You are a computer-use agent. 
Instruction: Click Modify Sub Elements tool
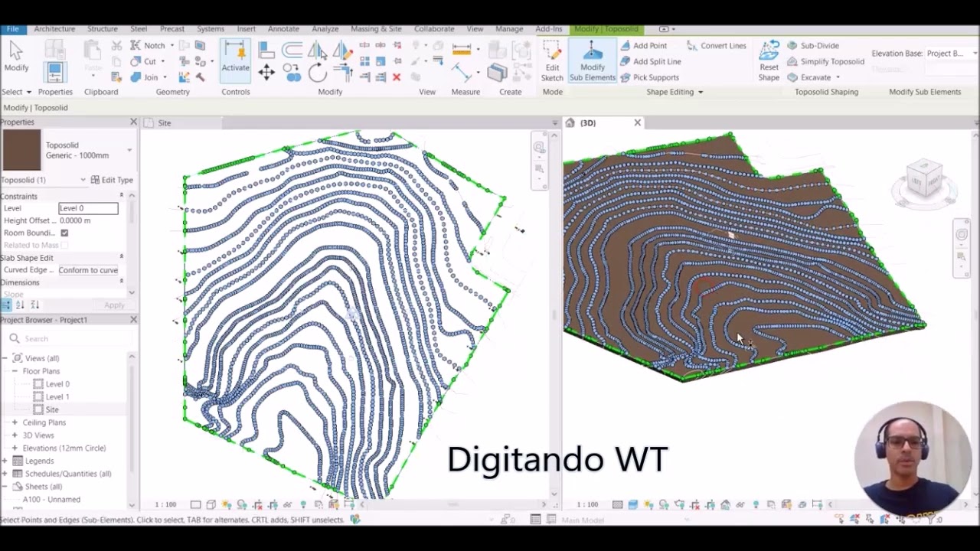(592, 61)
